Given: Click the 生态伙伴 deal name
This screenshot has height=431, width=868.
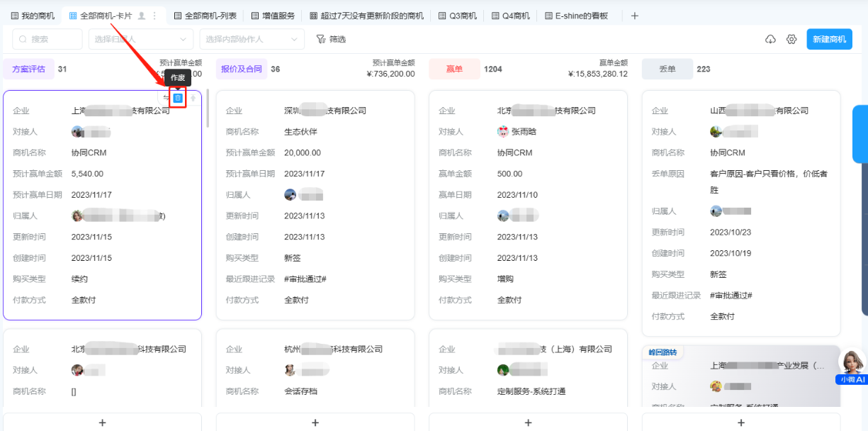Looking at the screenshot, I should click(300, 131).
